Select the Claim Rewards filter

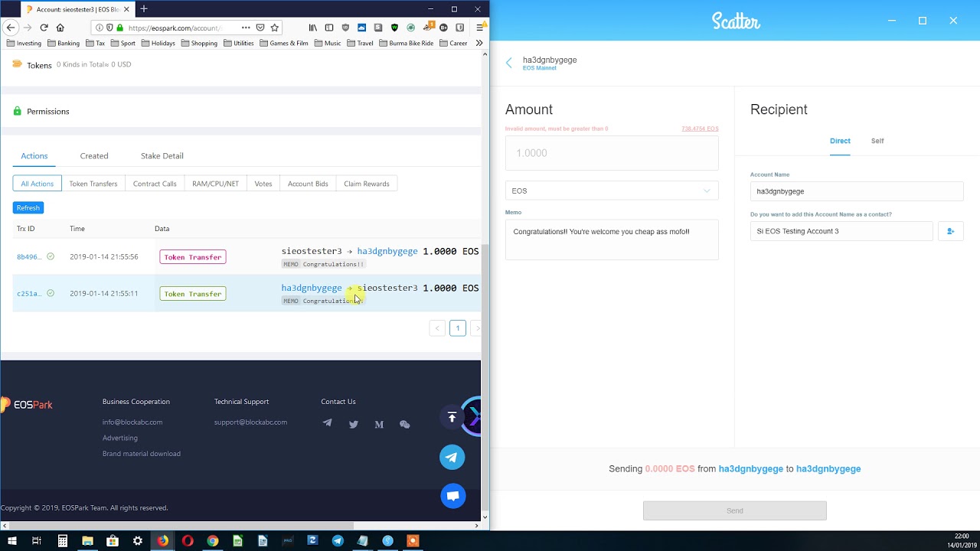pos(367,184)
